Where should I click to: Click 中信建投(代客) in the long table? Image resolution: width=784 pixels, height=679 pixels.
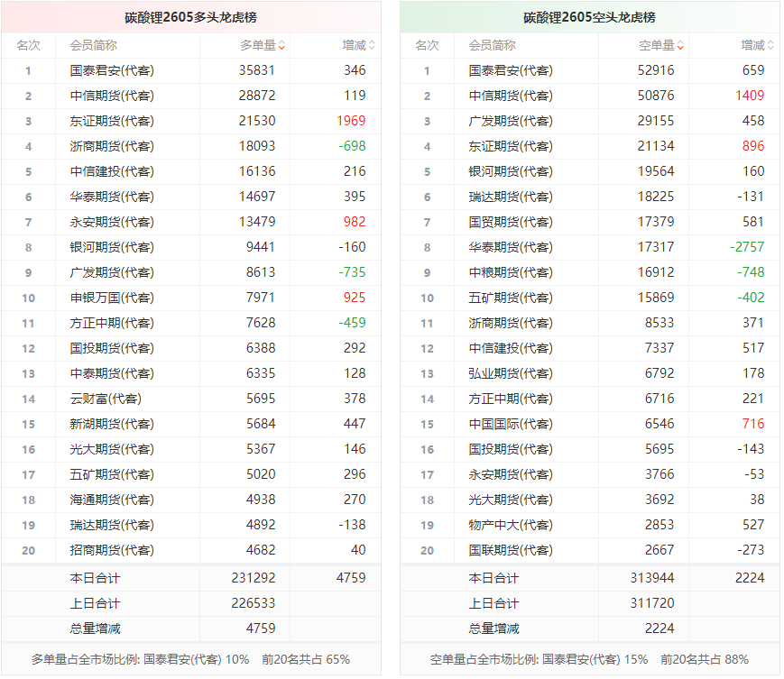pos(112,171)
